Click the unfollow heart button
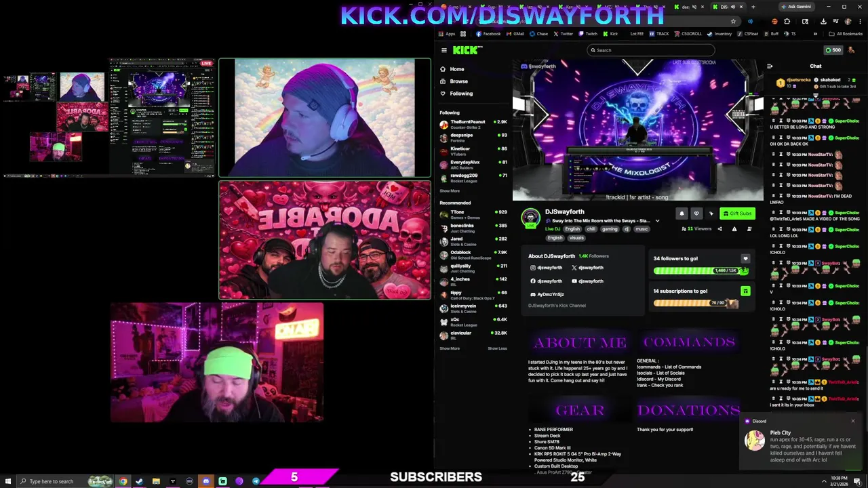The height and width of the screenshot is (488, 868). pos(696,213)
